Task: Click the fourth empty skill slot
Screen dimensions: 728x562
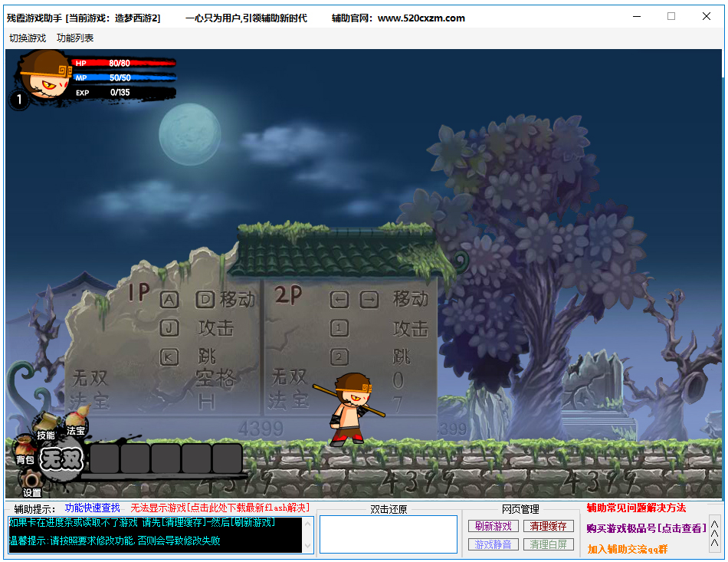Action: pyautogui.click(x=196, y=458)
